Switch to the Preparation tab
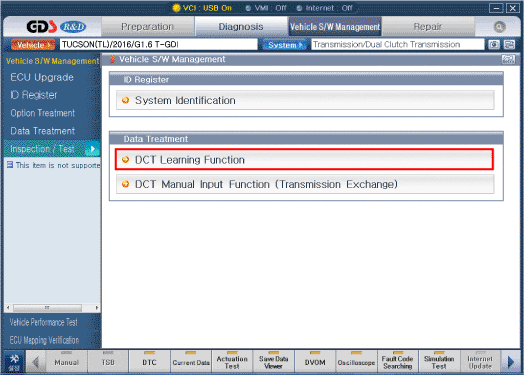 pos(147,26)
